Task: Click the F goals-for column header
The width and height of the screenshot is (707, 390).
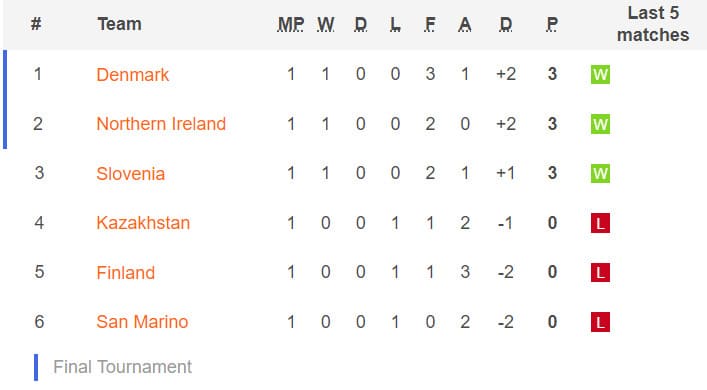Action: click(430, 24)
